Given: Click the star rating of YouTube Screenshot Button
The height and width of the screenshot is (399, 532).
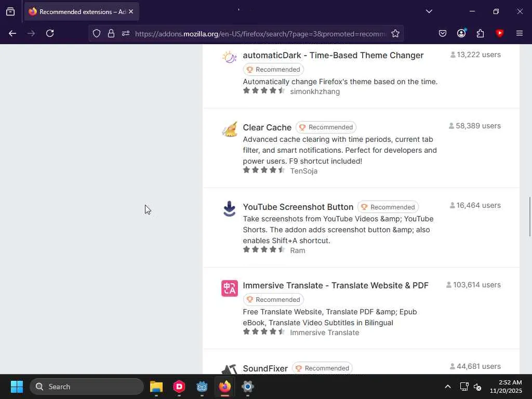Looking at the screenshot, I should [x=264, y=249].
